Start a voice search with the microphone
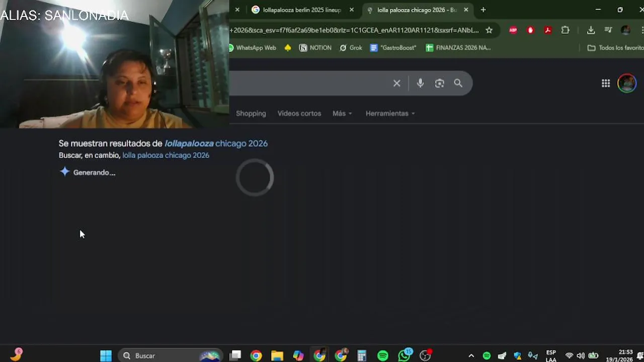644x362 pixels. [x=420, y=83]
